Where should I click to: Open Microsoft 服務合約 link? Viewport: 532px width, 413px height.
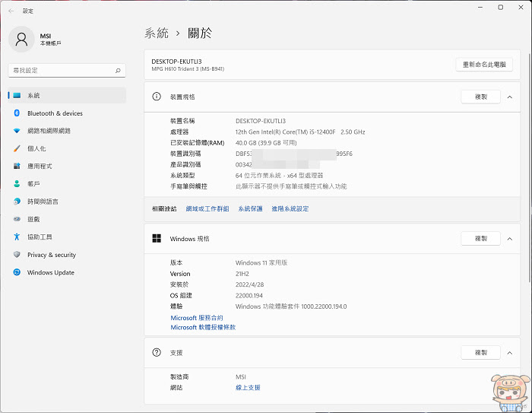(196, 318)
